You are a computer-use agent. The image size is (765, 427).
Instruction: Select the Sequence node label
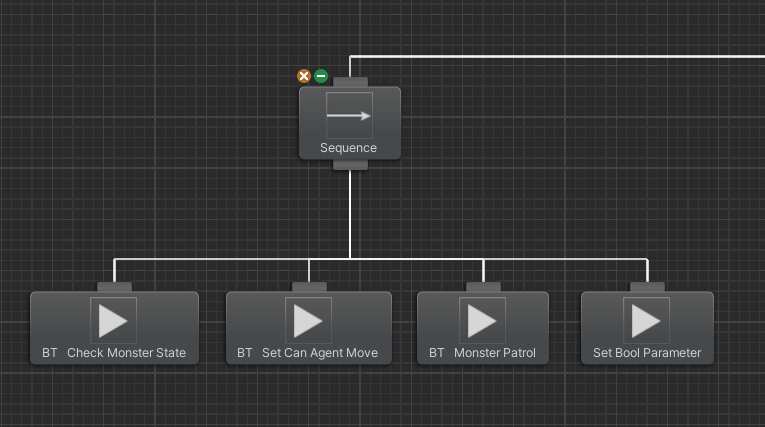[x=348, y=148]
